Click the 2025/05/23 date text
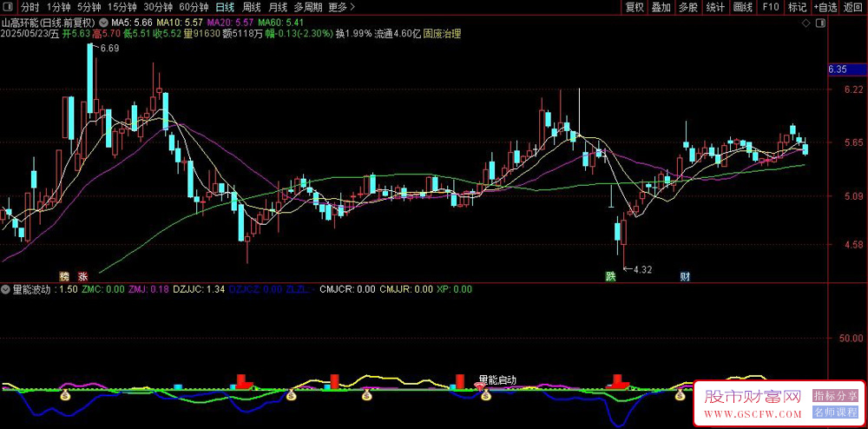868x429 pixels. click(25, 34)
